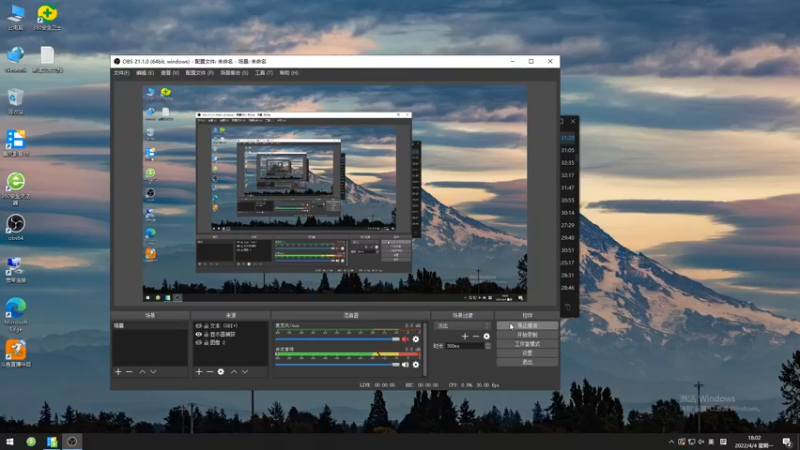Toggle lock on the text (GDI+) source

pos(206,326)
